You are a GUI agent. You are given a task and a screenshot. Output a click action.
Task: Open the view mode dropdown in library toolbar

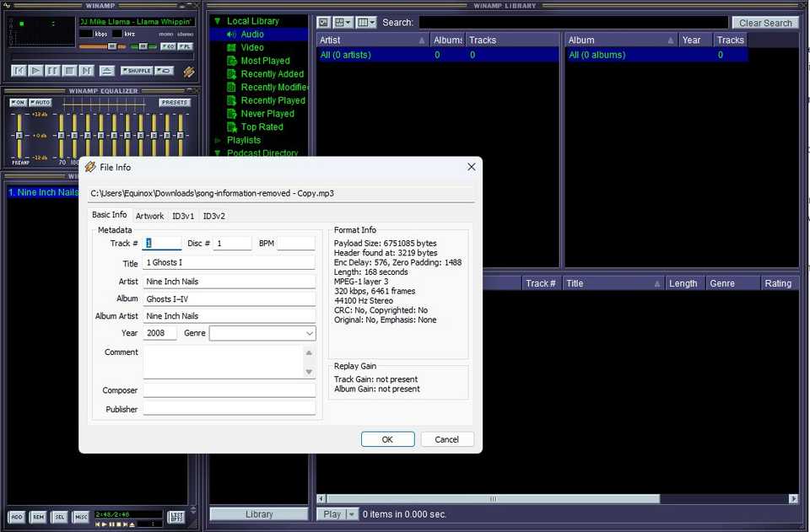pos(343,22)
